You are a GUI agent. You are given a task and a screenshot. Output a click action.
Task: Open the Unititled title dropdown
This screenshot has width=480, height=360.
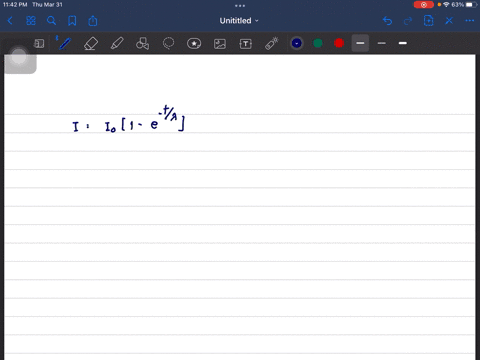click(239, 21)
